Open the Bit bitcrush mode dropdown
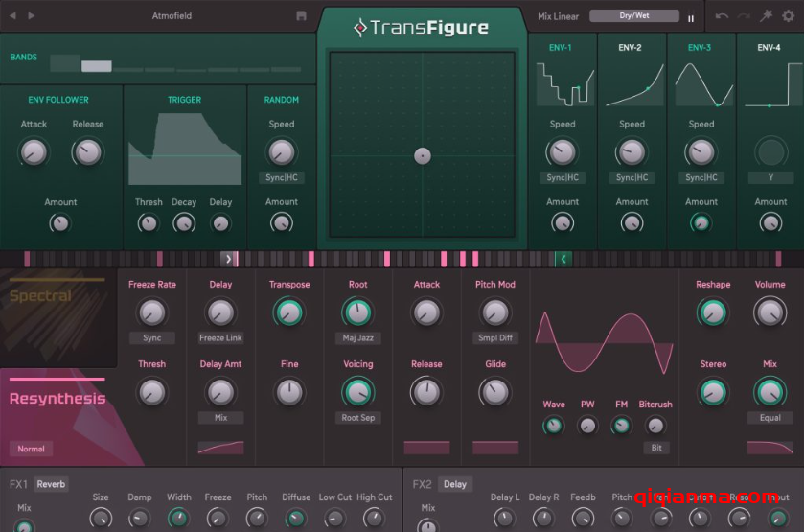This screenshot has height=532, width=804. click(x=656, y=448)
